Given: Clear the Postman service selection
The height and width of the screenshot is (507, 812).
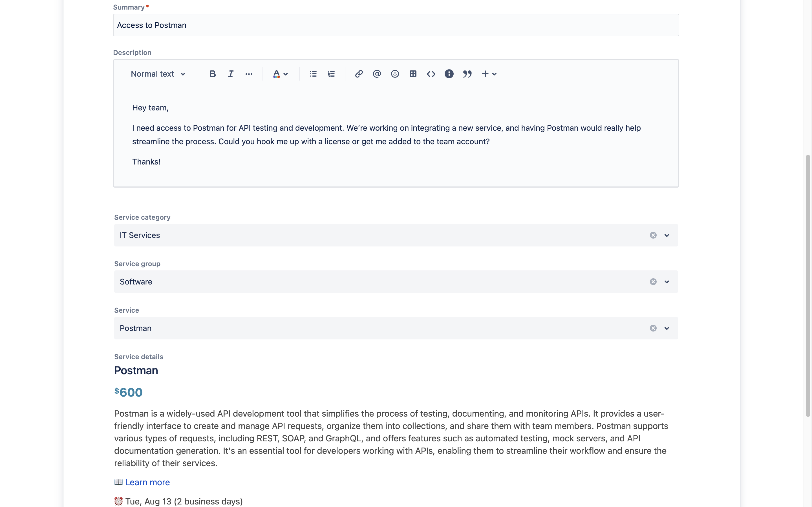Looking at the screenshot, I should pos(653,328).
